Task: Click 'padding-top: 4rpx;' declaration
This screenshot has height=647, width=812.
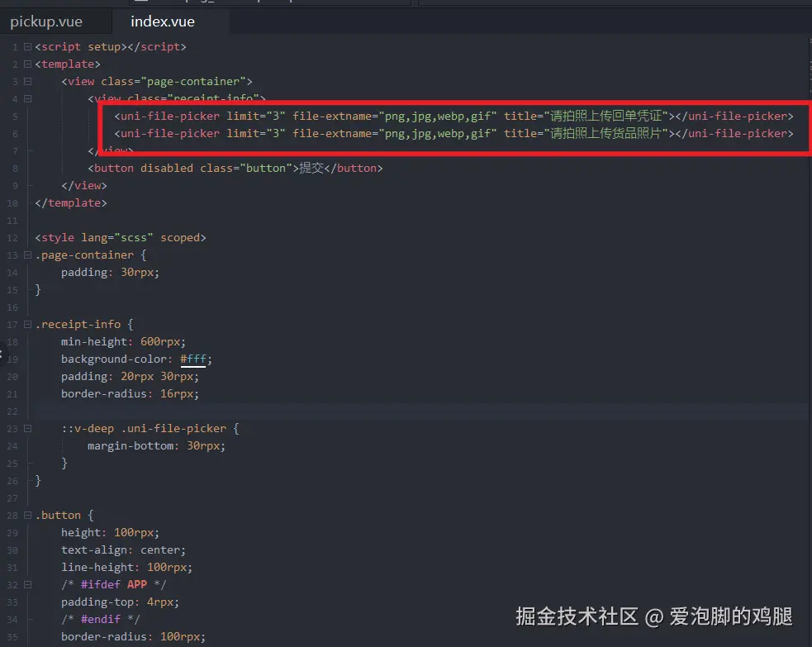Action: tap(120, 602)
